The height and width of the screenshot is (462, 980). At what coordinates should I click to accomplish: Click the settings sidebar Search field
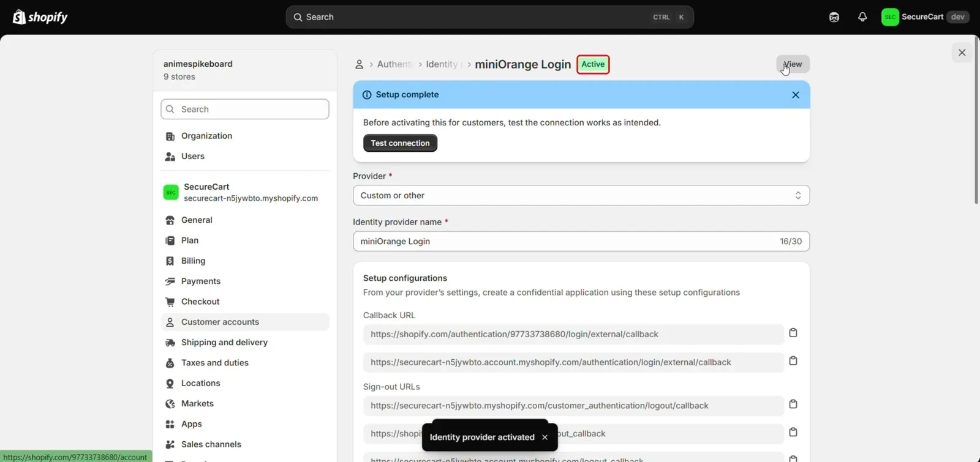tap(245, 109)
